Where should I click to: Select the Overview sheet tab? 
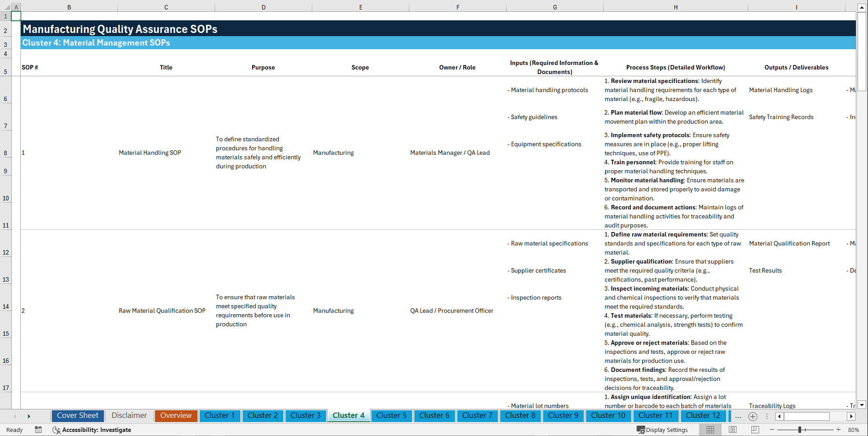(x=176, y=416)
